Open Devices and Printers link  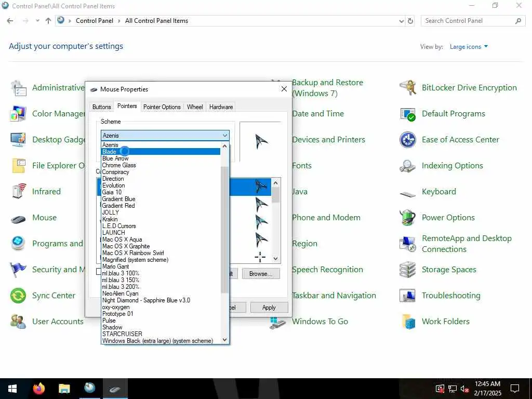(x=328, y=139)
